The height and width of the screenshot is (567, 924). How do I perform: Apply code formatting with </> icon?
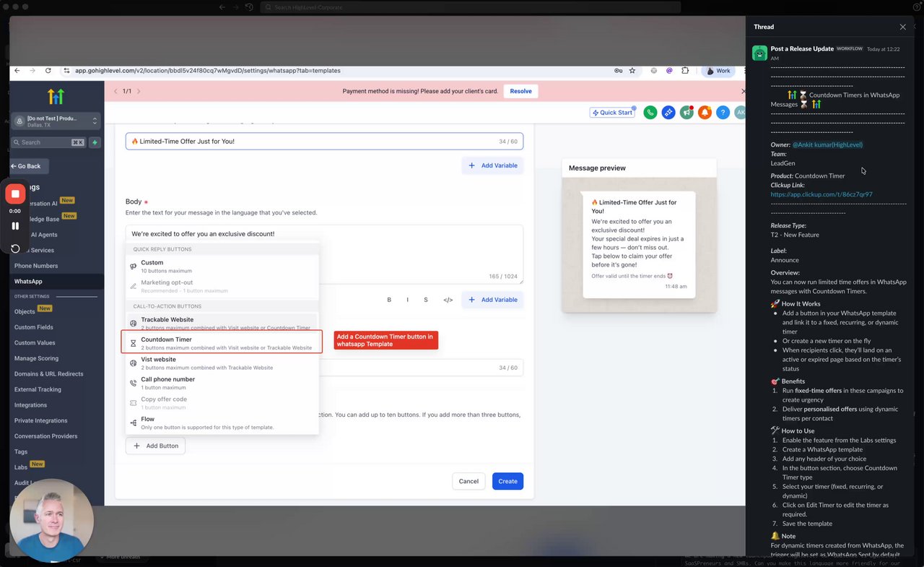coord(448,300)
